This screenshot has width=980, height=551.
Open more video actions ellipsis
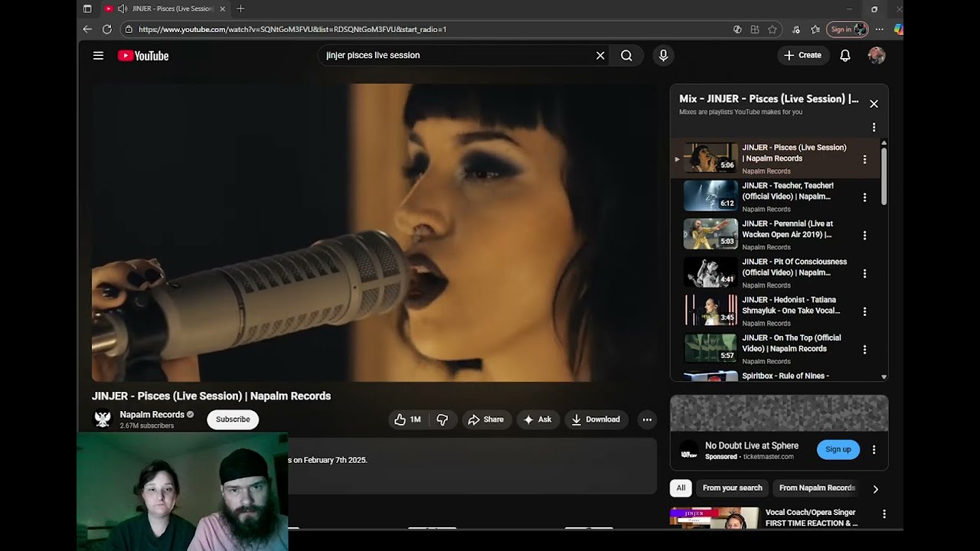coord(647,419)
